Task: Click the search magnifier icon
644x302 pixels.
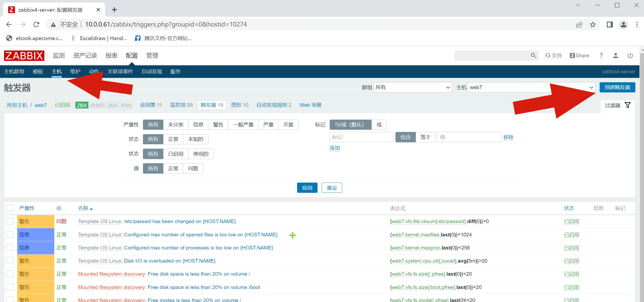Action: point(533,55)
